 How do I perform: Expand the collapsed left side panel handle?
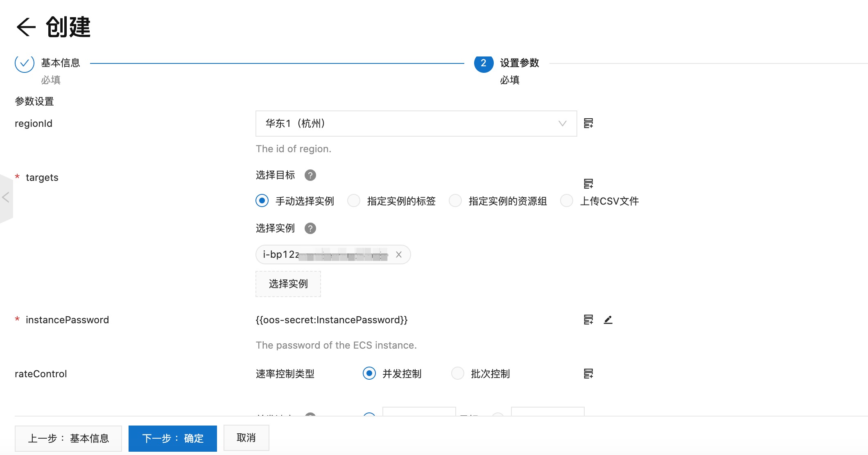click(6, 198)
